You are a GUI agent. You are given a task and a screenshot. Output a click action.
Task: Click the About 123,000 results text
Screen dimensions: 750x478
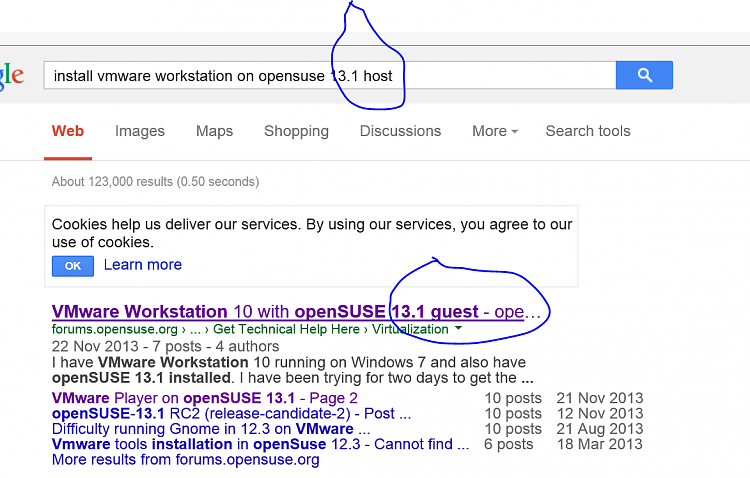click(x=155, y=182)
